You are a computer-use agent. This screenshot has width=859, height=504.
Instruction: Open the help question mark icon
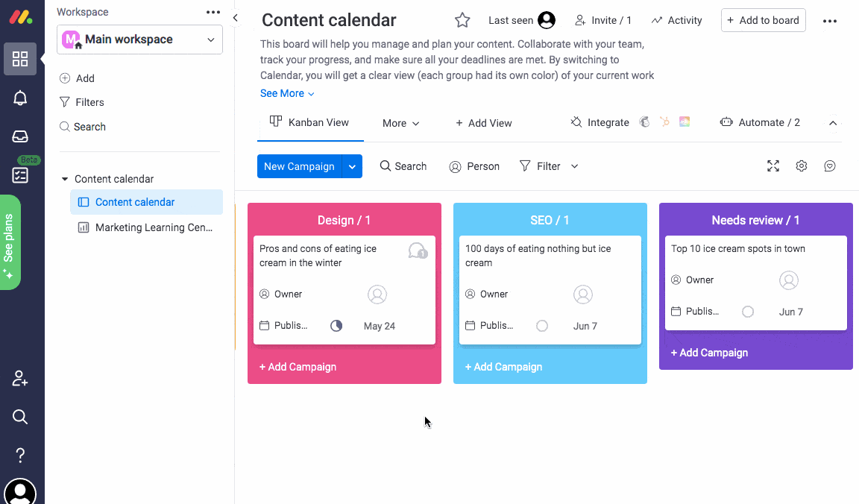click(x=20, y=455)
